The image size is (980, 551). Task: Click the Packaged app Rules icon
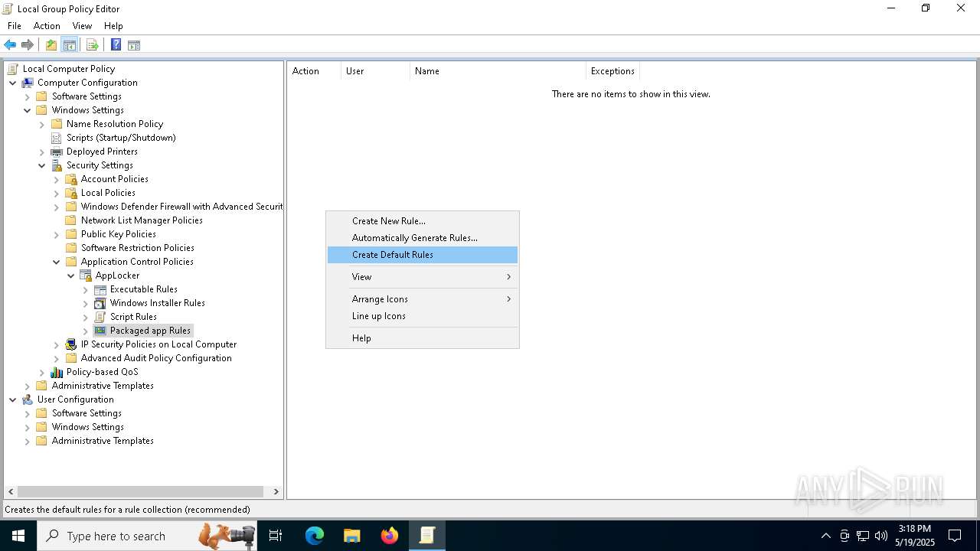(x=100, y=331)
